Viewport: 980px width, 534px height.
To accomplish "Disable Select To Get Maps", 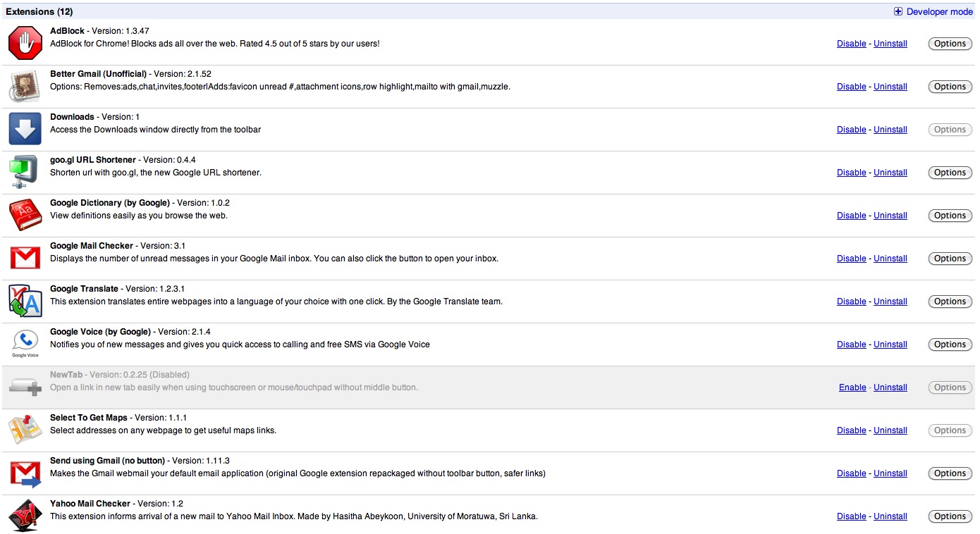I will (851, 430).
